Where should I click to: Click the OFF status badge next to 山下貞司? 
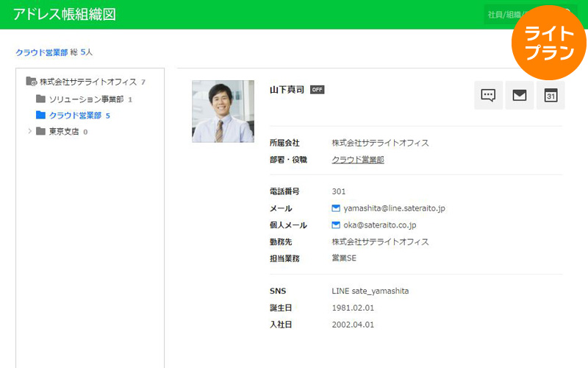click(317, 90)
